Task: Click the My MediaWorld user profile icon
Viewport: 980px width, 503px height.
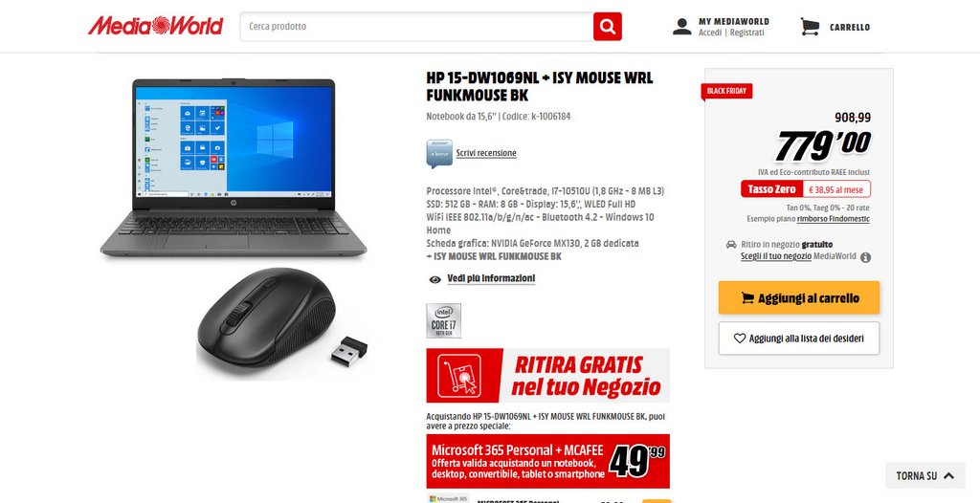Action: (681, 26)
